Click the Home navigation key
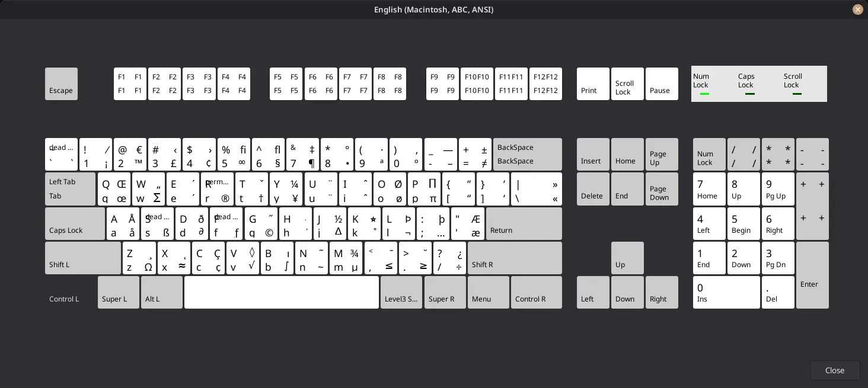This screenshot has width=868, height=388. point(627,154)
